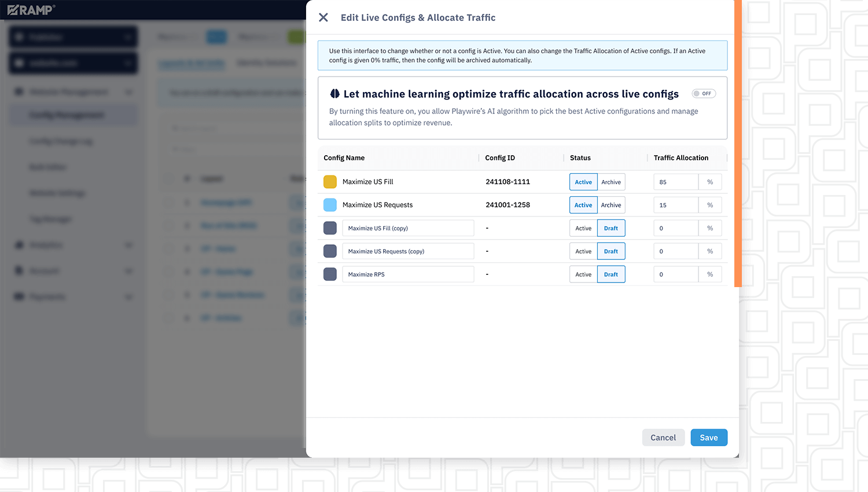This screenshot has height=492, width=868.
Task: Select Draft for Maximize US Fill (copy)
Action: [611, 228]
